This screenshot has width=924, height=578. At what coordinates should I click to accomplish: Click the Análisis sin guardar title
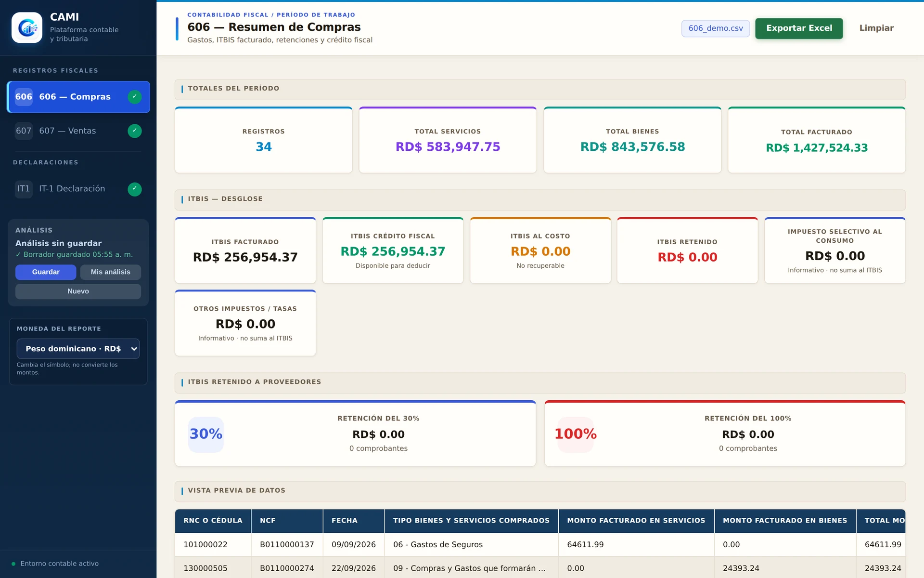[58, 244]
